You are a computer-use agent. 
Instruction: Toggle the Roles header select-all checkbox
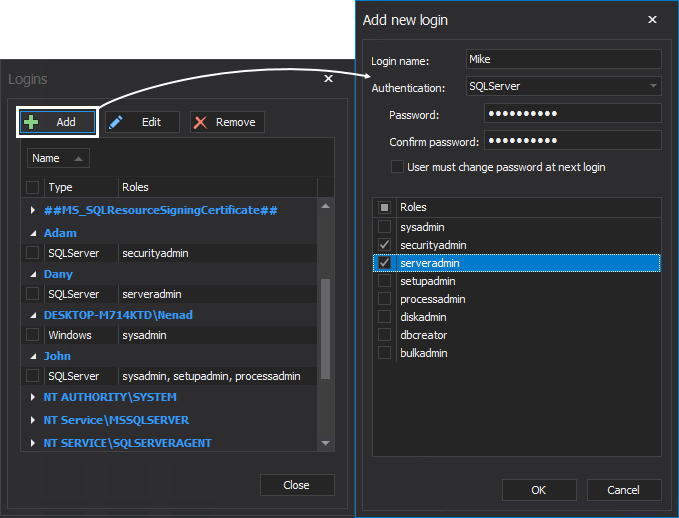point(384,207)
